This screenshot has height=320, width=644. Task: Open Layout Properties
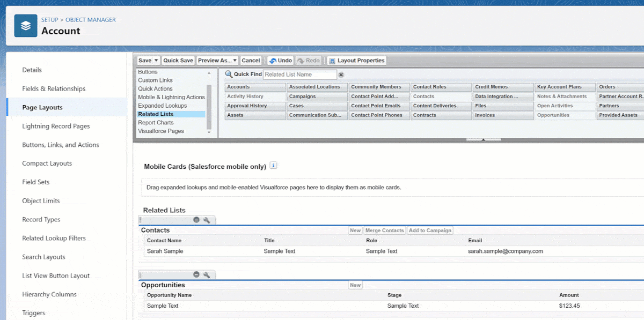[356, 61]
